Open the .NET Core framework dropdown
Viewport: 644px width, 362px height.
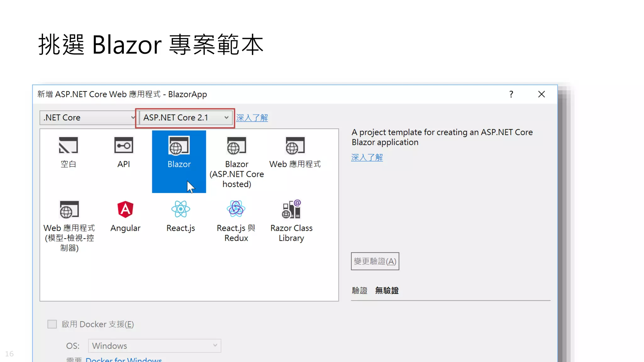coord(88,118)
